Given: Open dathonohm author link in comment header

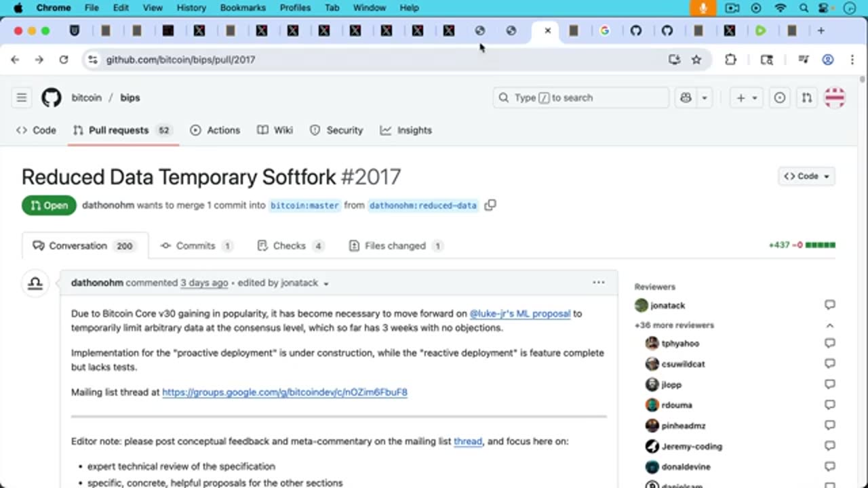Looking at the screenshot, I should click(97, 283).
